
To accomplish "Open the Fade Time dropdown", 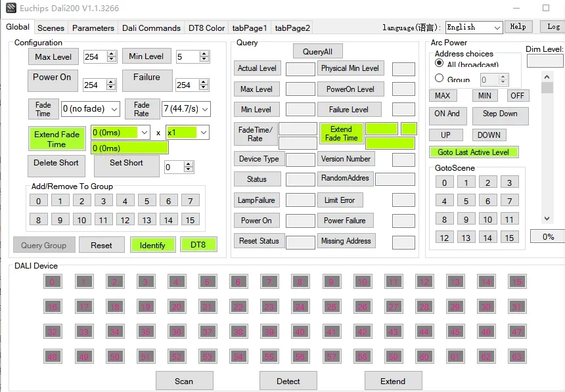I will point(91,109).
